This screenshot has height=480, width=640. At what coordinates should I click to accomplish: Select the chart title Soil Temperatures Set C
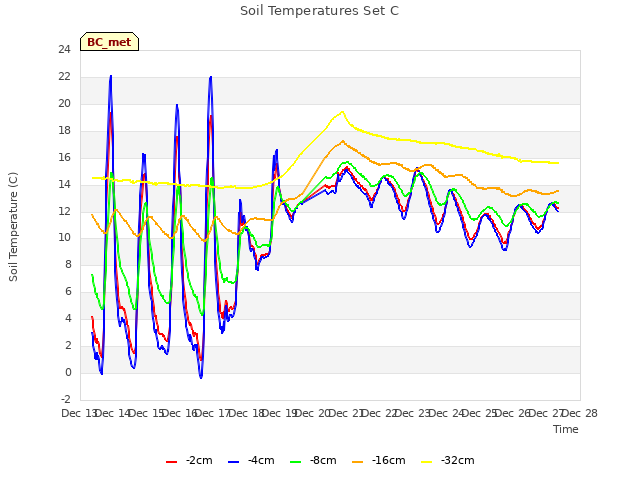click(319, 11)
